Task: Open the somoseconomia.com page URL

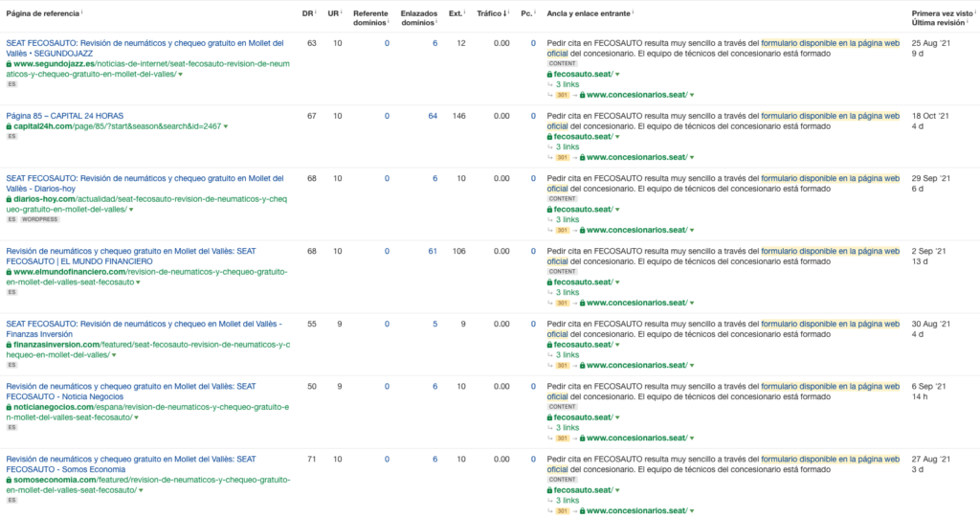Action: (148, 484)
